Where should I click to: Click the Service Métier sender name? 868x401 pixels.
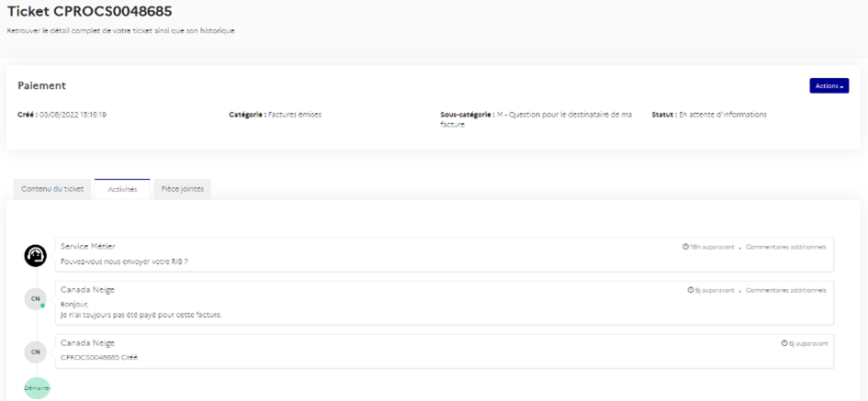tap(88, 246)
